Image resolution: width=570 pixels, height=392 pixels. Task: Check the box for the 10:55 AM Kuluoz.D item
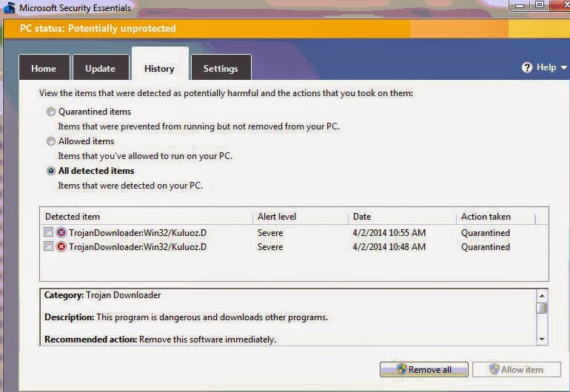(48, 232)
